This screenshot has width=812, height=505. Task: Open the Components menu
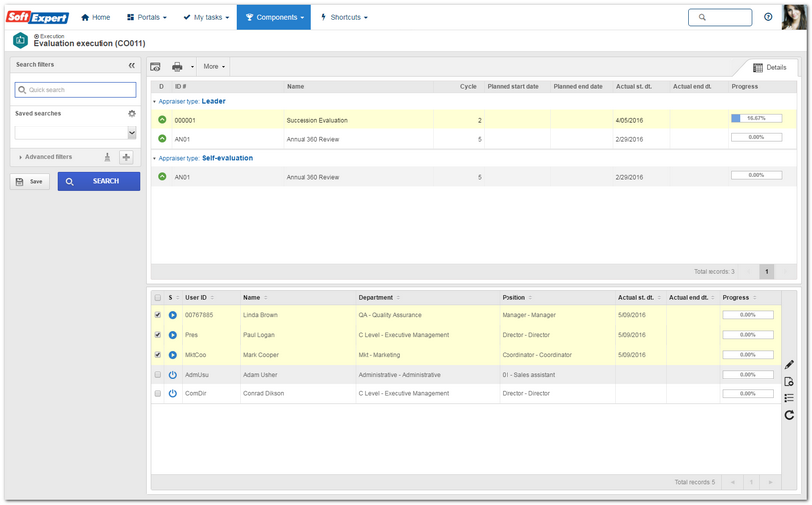click(x=274, y=17)
